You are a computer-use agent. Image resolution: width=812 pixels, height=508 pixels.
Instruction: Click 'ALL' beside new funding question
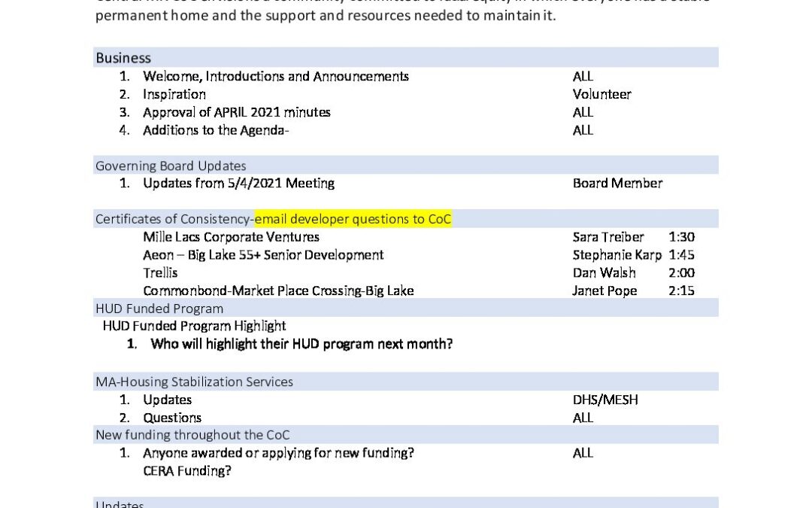583,453
